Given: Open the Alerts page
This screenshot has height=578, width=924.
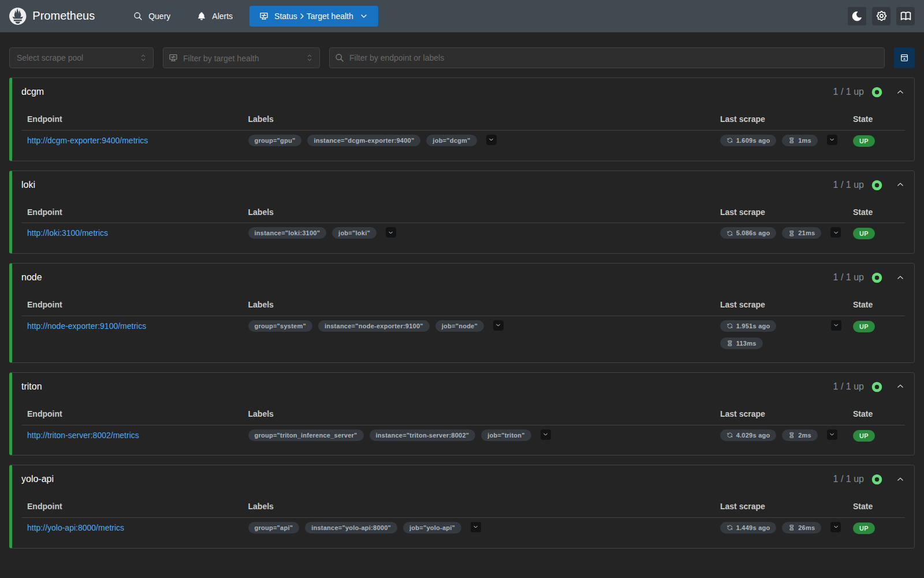Looking at the screenshot, I should [215, 16].
